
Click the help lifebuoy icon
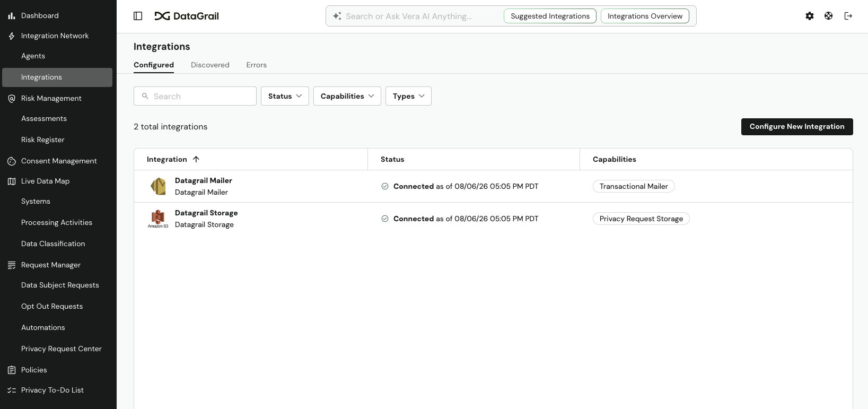click(829, 16)
